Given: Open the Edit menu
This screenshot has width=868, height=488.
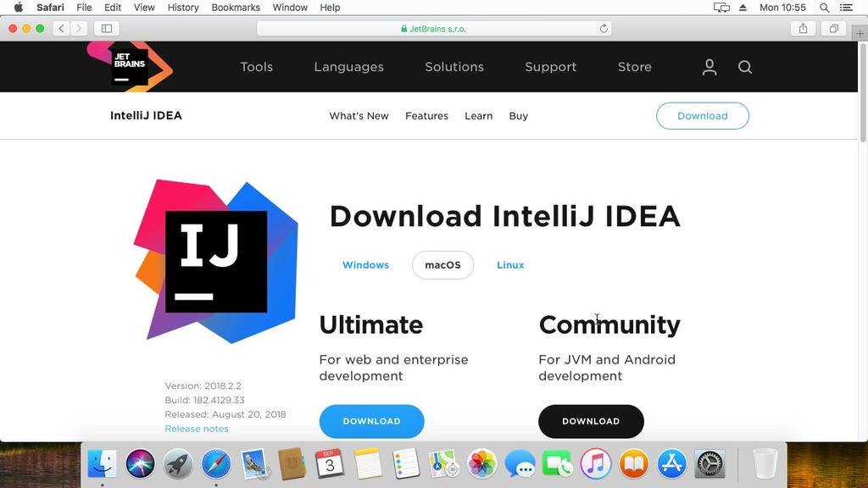Looking at the screenshot, I should [x=113, y=7].
